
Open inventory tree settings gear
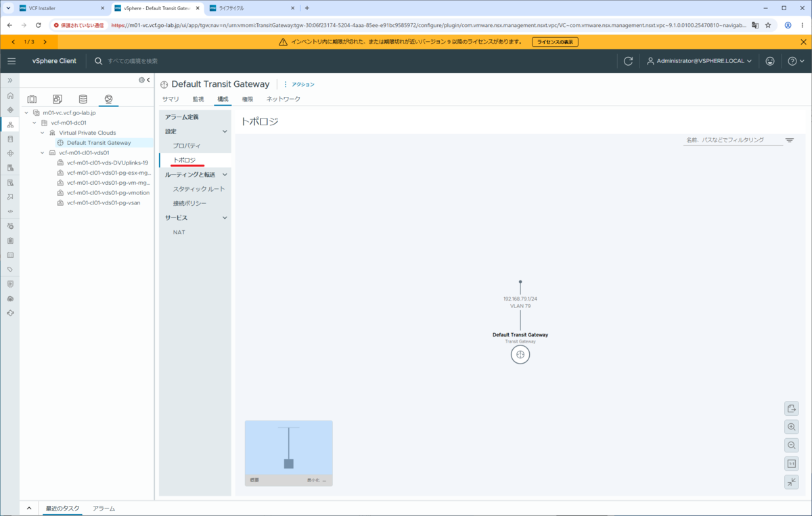(x=141, y=80)
